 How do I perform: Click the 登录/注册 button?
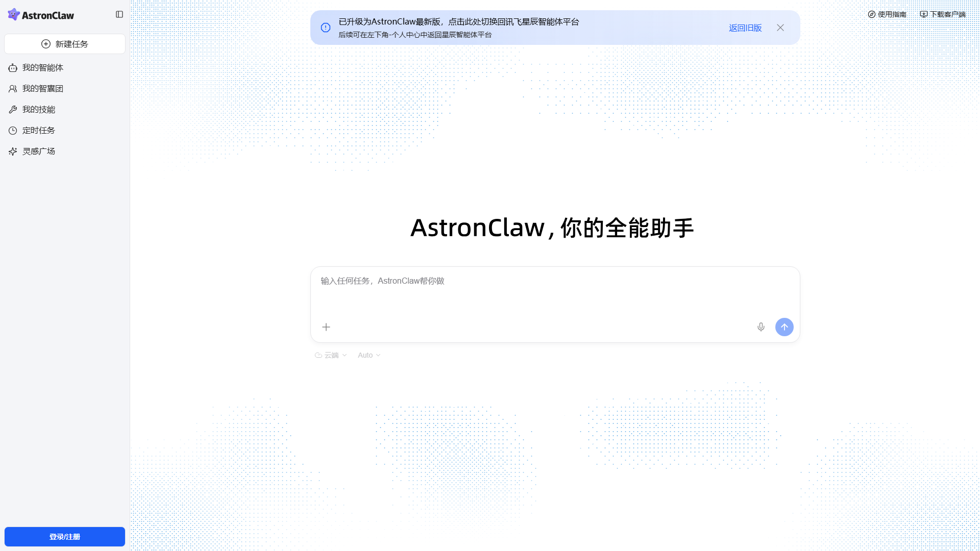click(65, 537)
